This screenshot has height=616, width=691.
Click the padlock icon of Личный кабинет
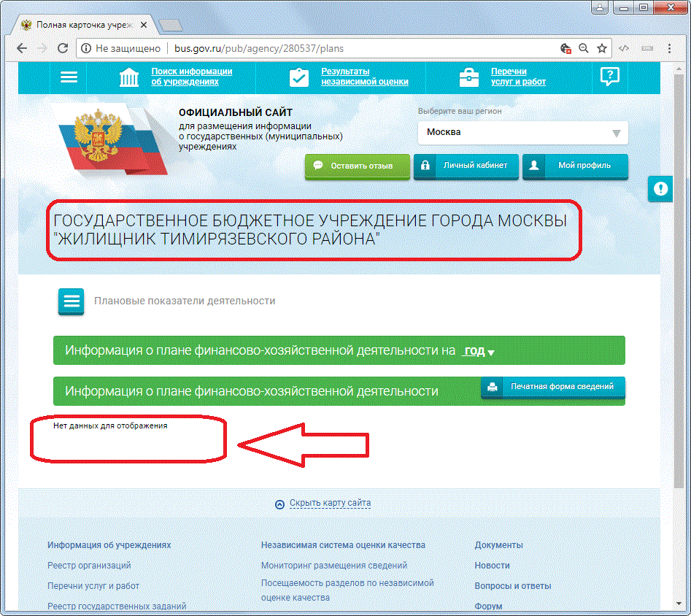[425, 166]
